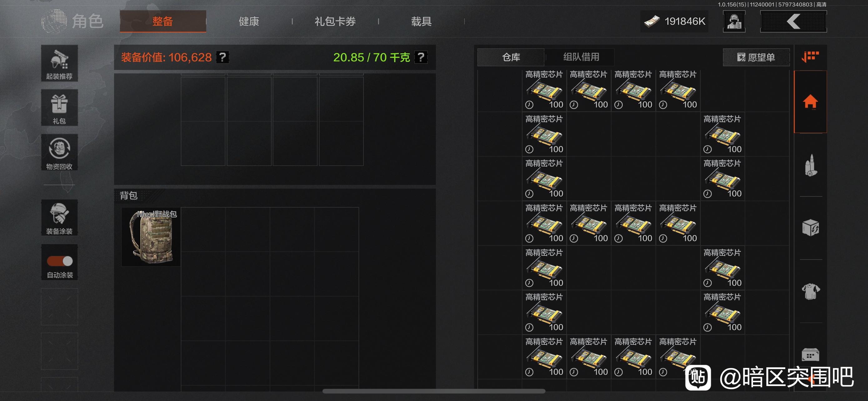Select the Med野战包 backpack item
The image size is (868, 401).
coord(151,237)
